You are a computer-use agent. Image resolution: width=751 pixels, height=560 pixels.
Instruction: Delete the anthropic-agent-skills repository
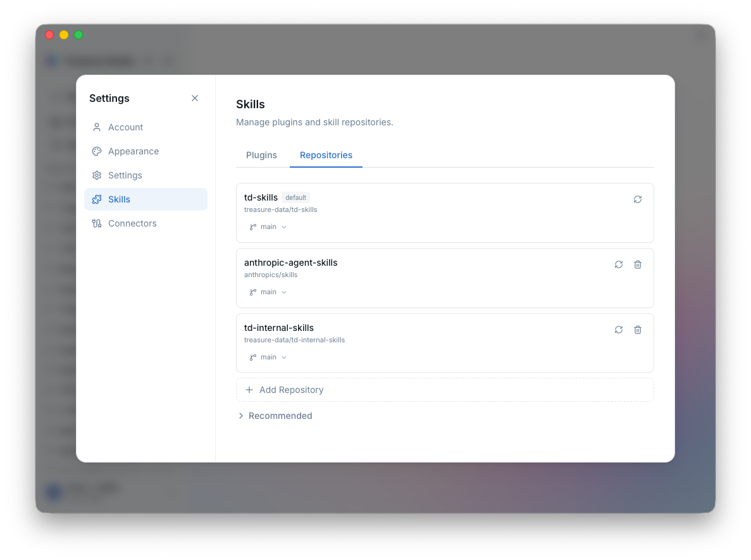[x=637, y=264]
